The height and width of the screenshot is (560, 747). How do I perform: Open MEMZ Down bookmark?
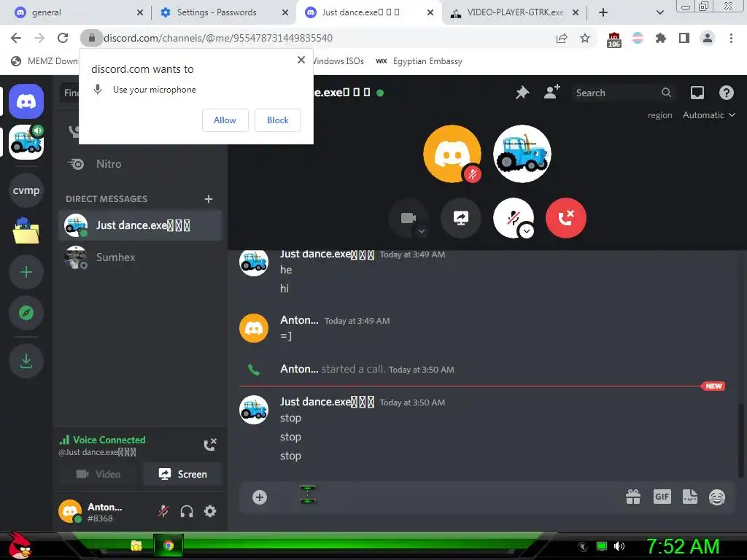click(44, 61)
